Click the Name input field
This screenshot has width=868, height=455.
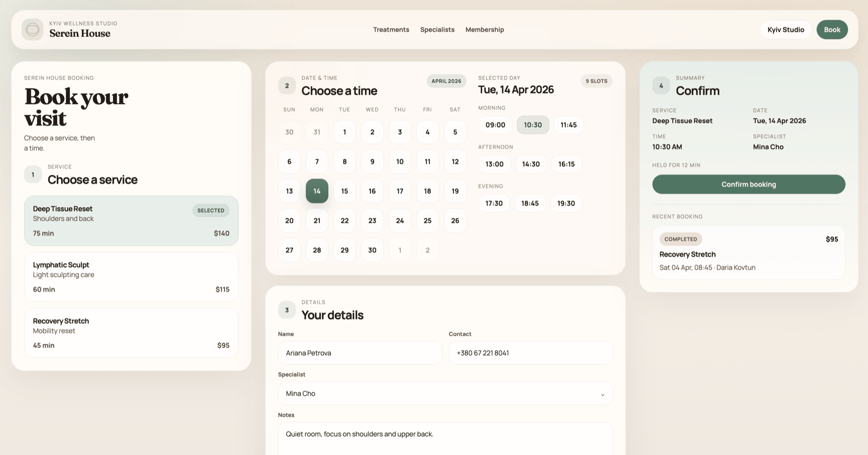coord(360,353)
